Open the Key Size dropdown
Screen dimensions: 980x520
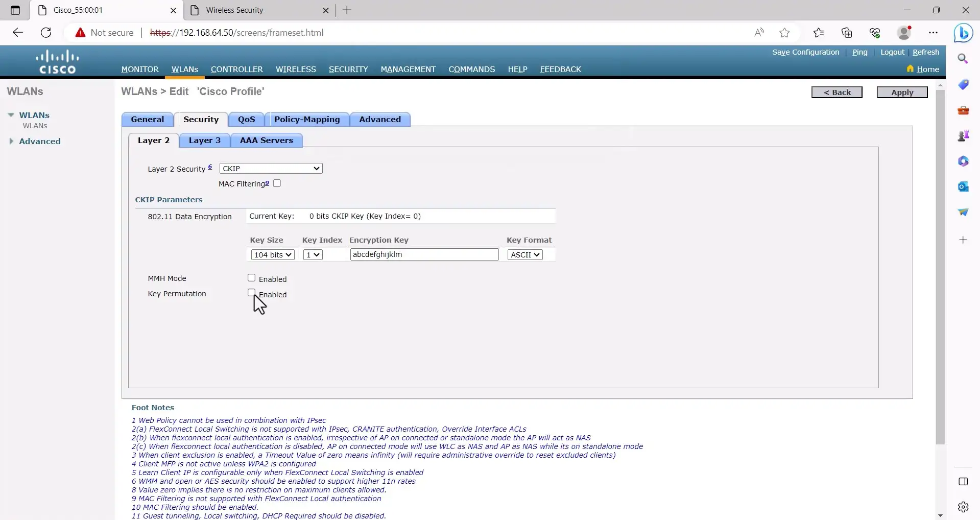[272, 254]
